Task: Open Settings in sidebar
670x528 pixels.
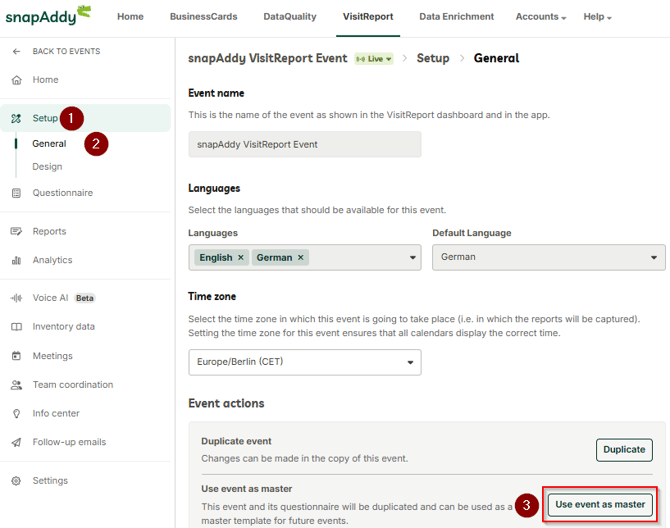Action: click(x=50, y=481)
